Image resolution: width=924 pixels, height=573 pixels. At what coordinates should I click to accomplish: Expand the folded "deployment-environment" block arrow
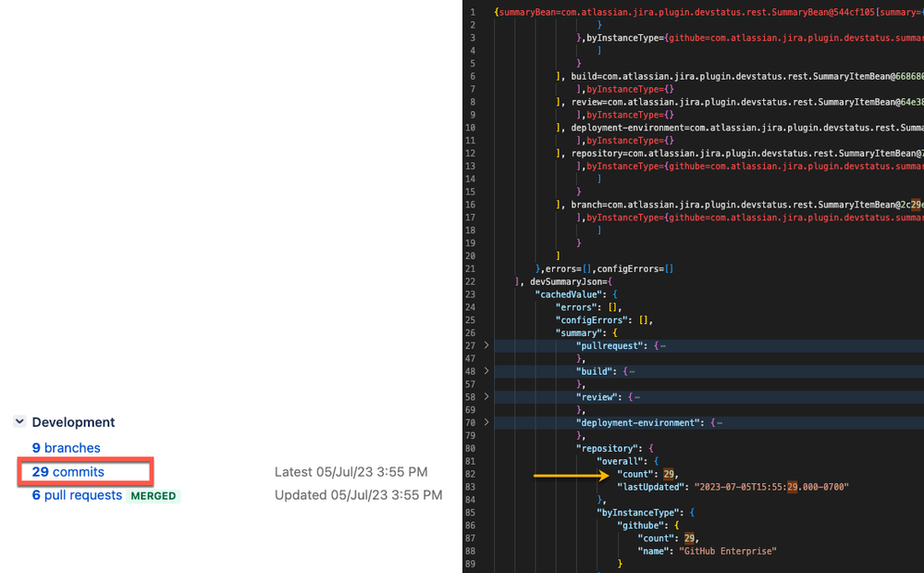click(x=487, y=423)
